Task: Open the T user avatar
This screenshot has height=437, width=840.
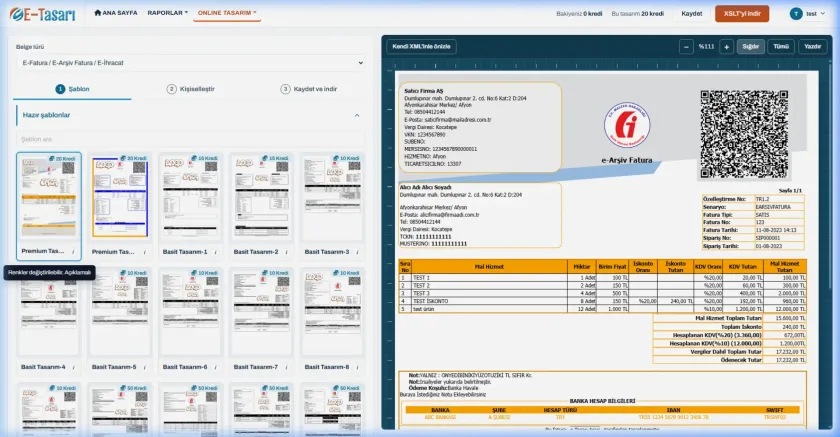Action: tap(796, 14)
